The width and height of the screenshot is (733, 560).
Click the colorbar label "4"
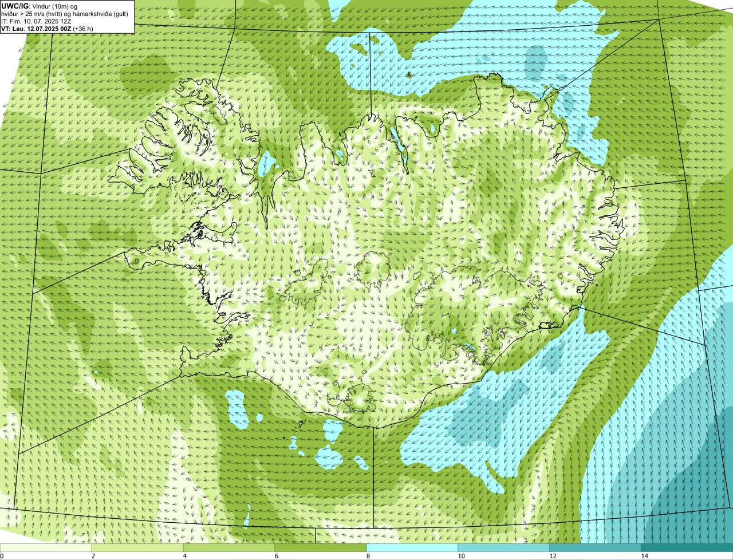point(185,556)
